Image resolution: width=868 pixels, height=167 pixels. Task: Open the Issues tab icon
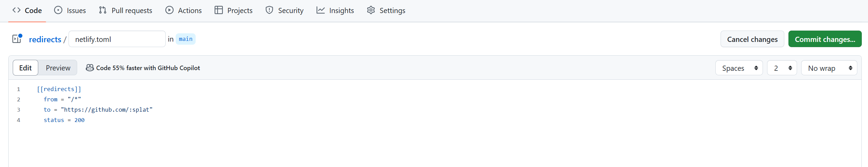58,10
